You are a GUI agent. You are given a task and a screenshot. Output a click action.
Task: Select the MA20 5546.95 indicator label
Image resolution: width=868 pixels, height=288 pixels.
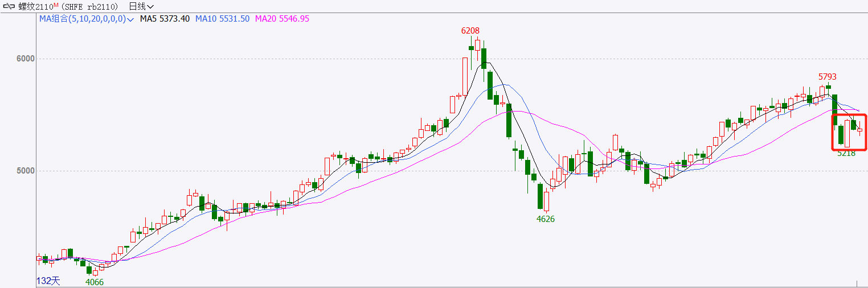point(282,19)
